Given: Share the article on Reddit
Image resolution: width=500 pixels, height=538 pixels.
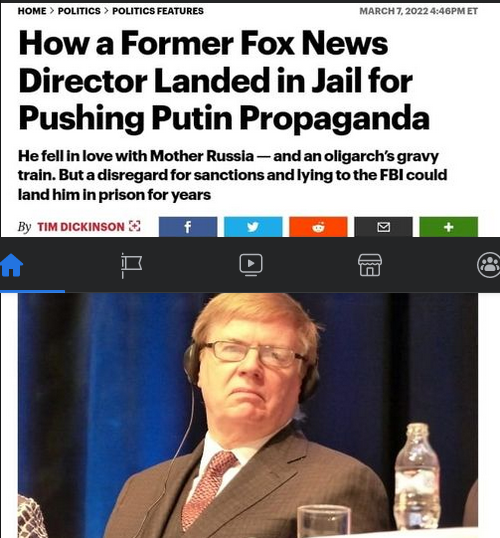Looking at the screenshot, I should coord(318,227).
